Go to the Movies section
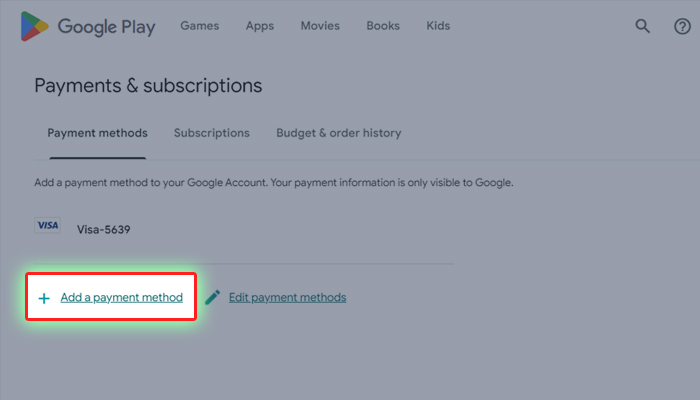This screenshot has height=400, width=700. click(x=320, y=26)
